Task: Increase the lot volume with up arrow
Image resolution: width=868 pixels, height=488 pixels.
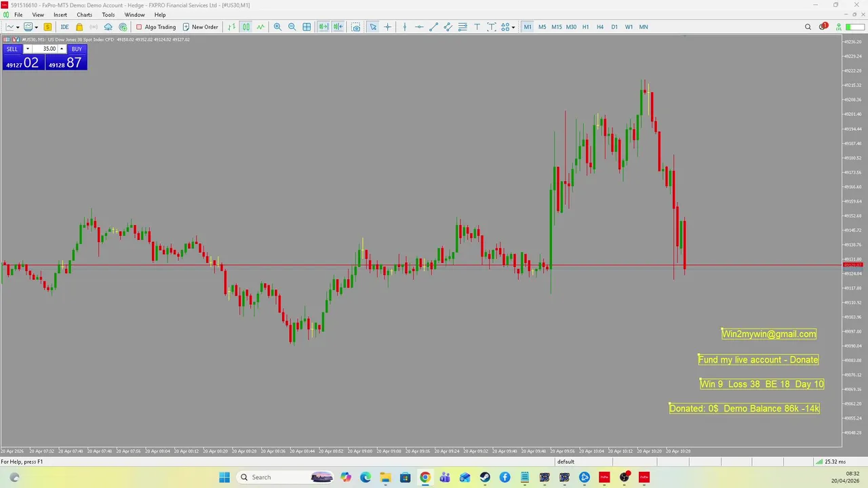Action: pyautogui.click(x=61, y=49)
